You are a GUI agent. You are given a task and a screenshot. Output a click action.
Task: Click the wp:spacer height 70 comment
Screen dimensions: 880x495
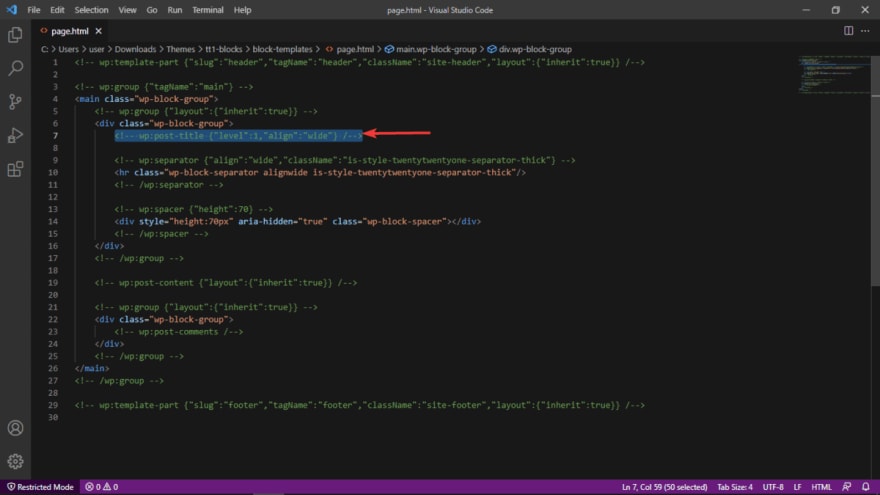click(194, 209)
